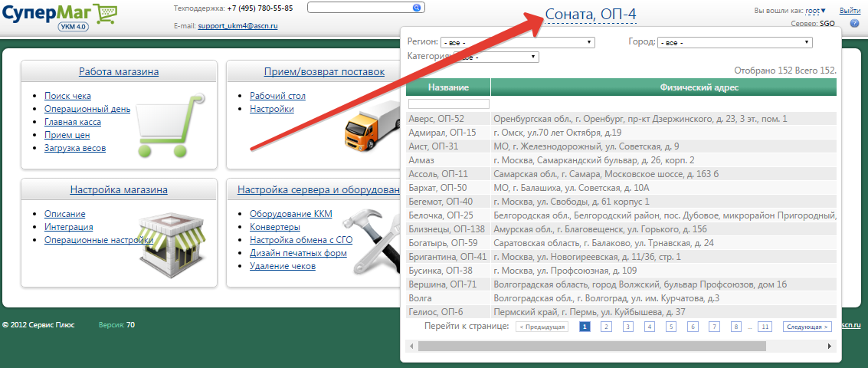Click the horizontal scrollbar in store list

coord(621,346)
